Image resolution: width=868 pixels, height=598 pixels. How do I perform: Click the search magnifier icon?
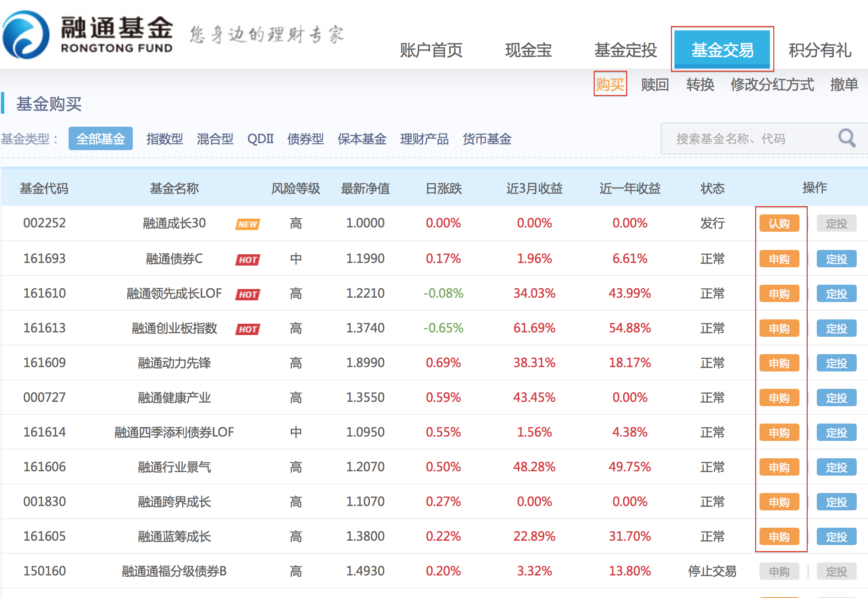click(846, 138)
